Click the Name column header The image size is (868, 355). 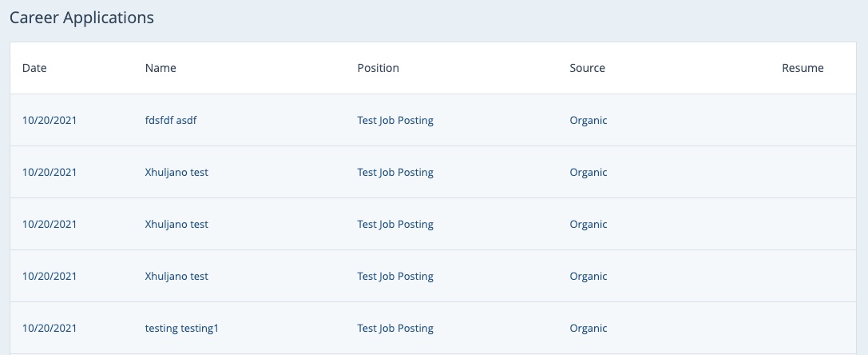[x=161, y=68]
